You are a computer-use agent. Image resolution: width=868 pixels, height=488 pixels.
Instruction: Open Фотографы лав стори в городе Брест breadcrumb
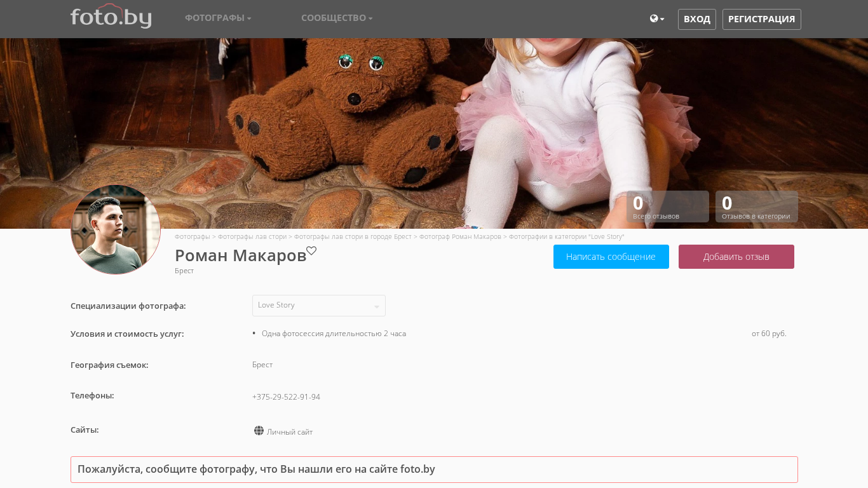(x=353, y=236)
